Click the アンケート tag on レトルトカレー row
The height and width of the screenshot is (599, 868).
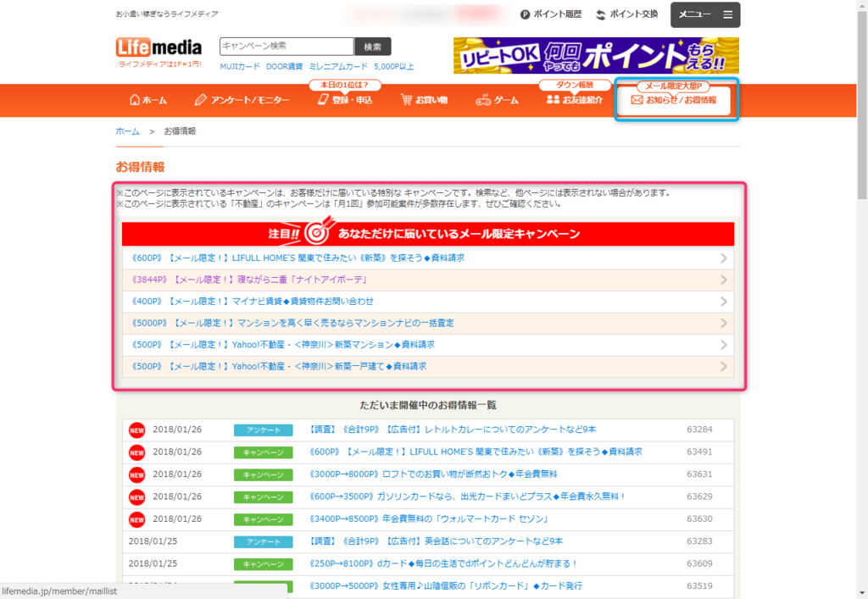click(263, 430)
